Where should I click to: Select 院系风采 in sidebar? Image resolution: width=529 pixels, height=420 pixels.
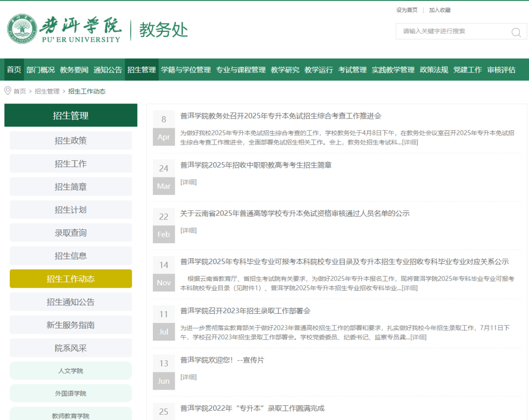pos(71,348)
